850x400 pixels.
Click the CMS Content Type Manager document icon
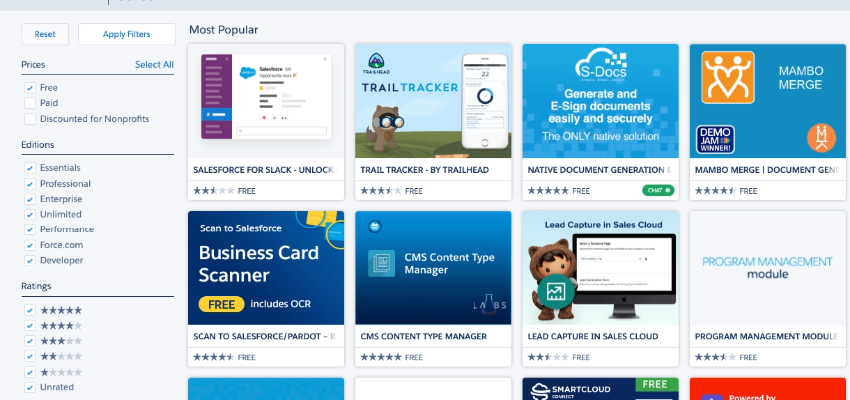click(x=381, y=264)
